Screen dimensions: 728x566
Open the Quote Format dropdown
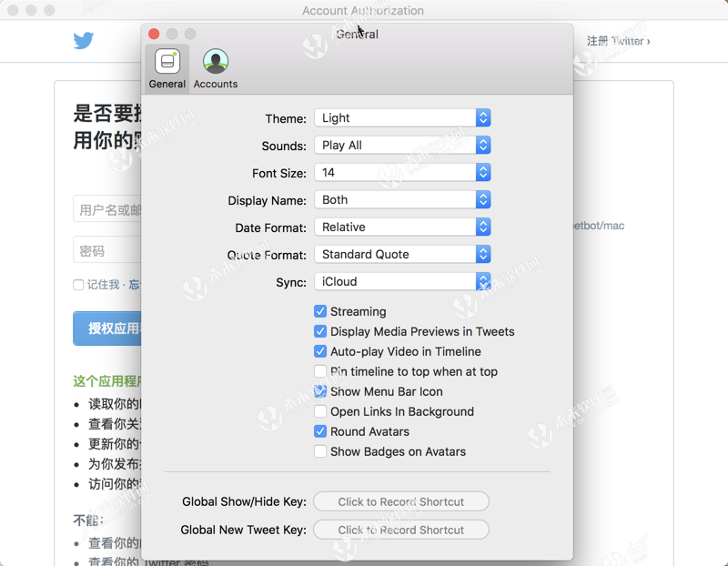pyautogui.click(x=402, y=255)
